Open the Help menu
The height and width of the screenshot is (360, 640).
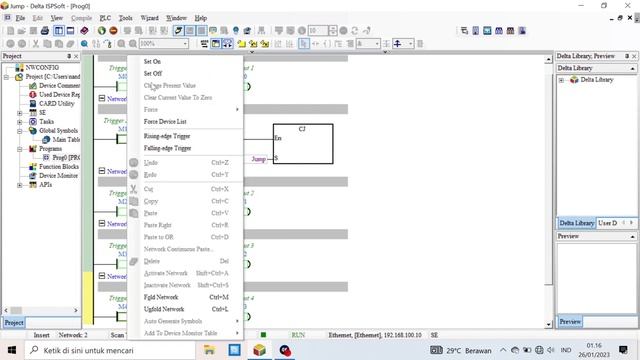200,18
